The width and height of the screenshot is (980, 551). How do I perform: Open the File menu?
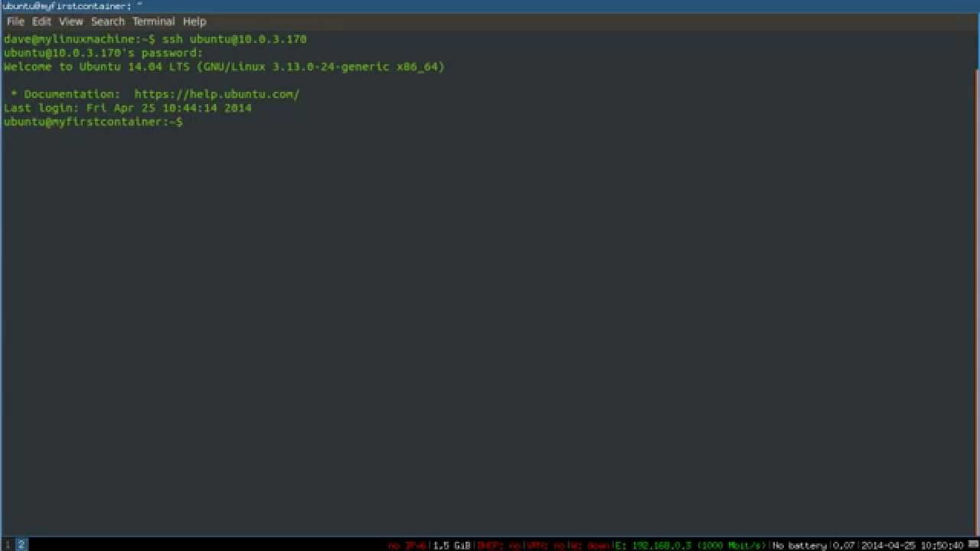click(x=15, y=21)
